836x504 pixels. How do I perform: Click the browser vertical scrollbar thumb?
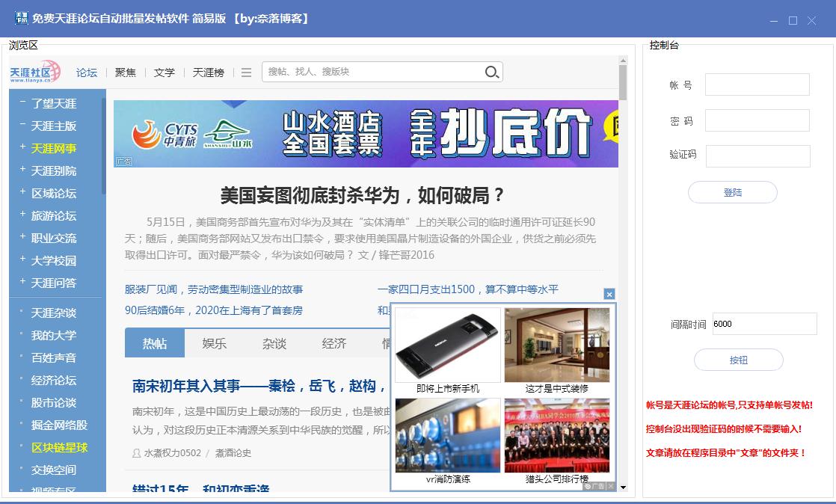click(623, 83)
